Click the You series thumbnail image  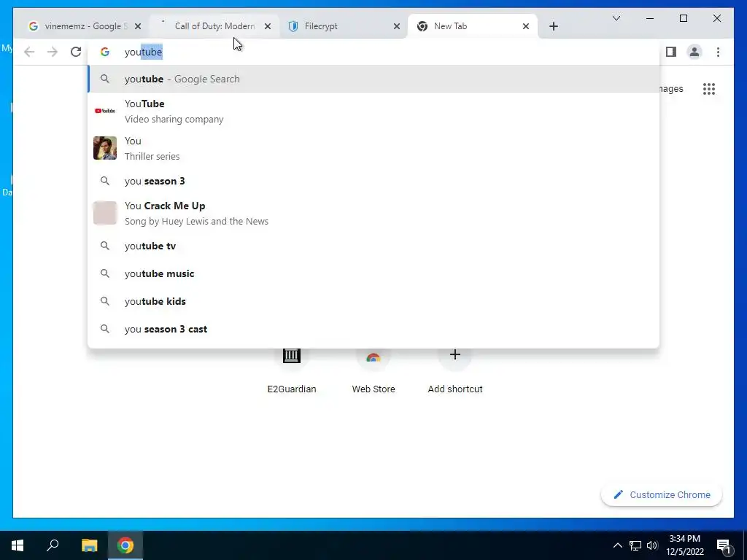coord(105,148)
